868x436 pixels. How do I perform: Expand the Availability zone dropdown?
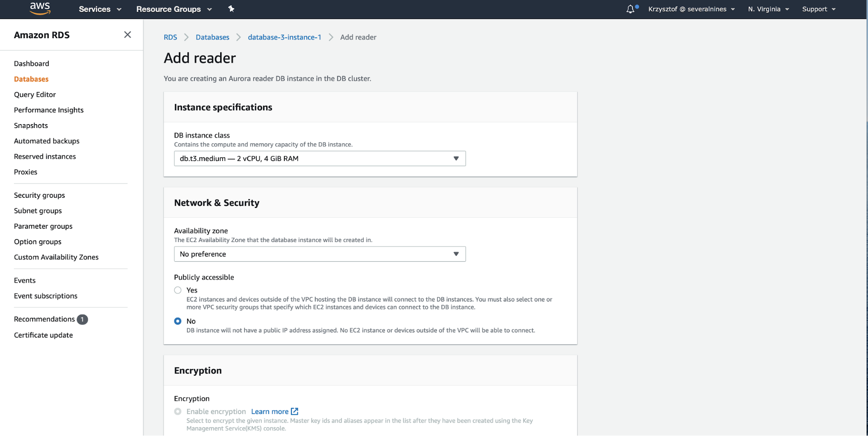320,254
